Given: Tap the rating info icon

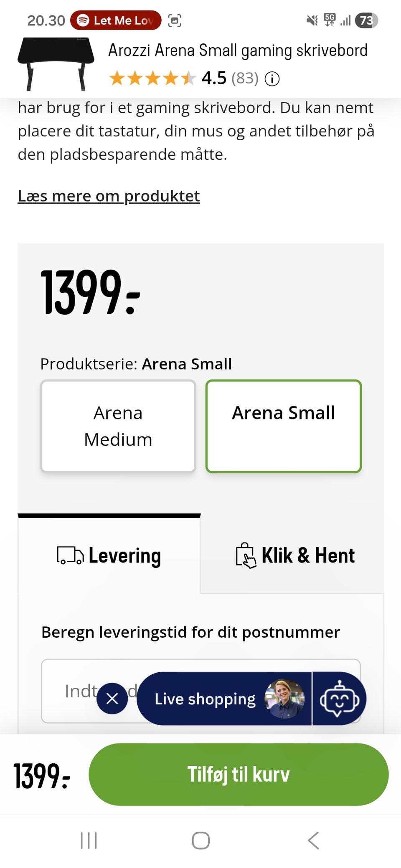Looking at the screenshot, I should coord(272,78).
